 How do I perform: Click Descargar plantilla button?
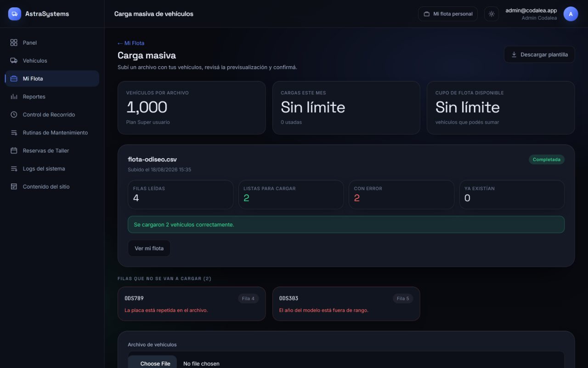pos(539,54)
